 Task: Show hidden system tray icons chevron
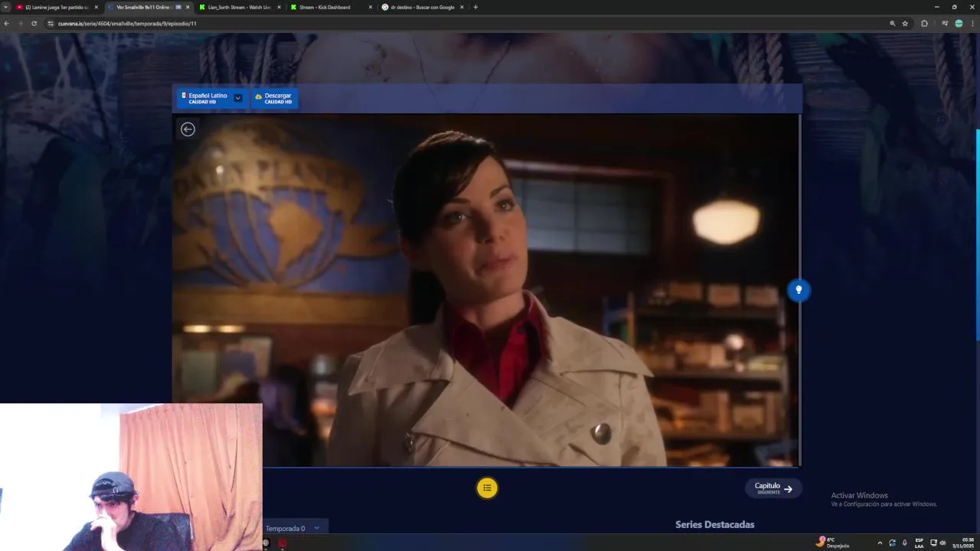879,543
